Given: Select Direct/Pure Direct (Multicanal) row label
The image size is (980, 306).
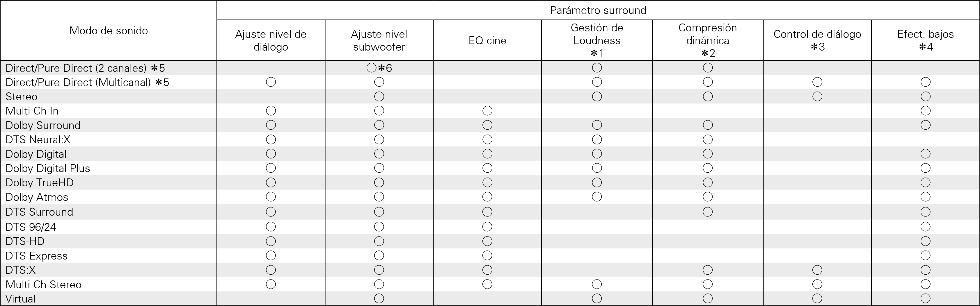Looking at the screenshot, I should pyautogui.click(x=87, y=82).
